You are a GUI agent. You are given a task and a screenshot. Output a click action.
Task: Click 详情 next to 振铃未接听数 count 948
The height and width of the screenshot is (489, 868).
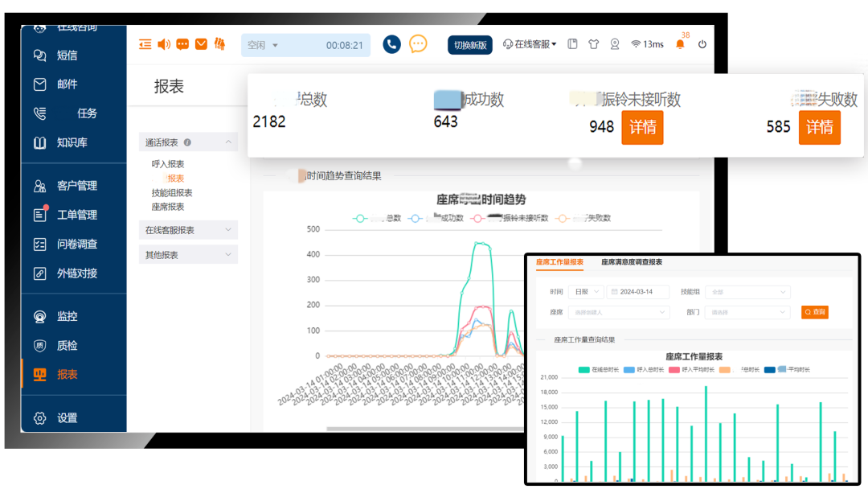[x=642, y=127]
